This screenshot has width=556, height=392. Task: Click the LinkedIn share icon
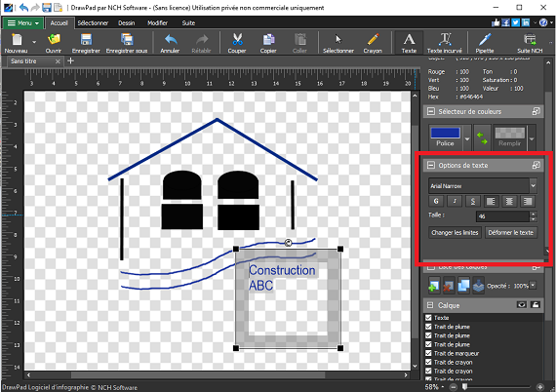click(x=526, y=22)
